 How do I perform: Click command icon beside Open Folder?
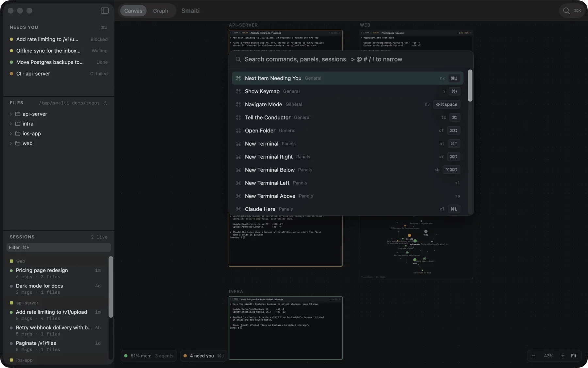238,131
